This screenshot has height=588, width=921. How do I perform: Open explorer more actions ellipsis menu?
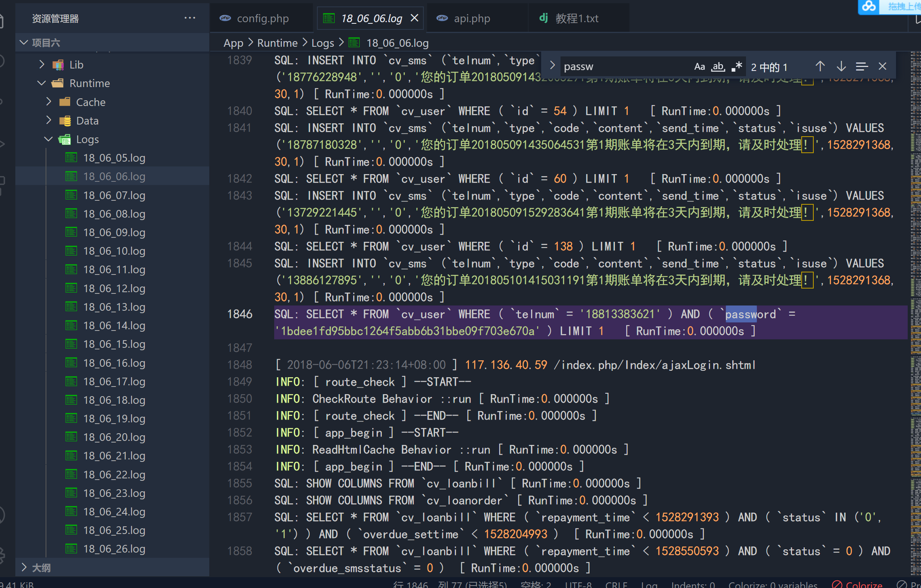190,18
